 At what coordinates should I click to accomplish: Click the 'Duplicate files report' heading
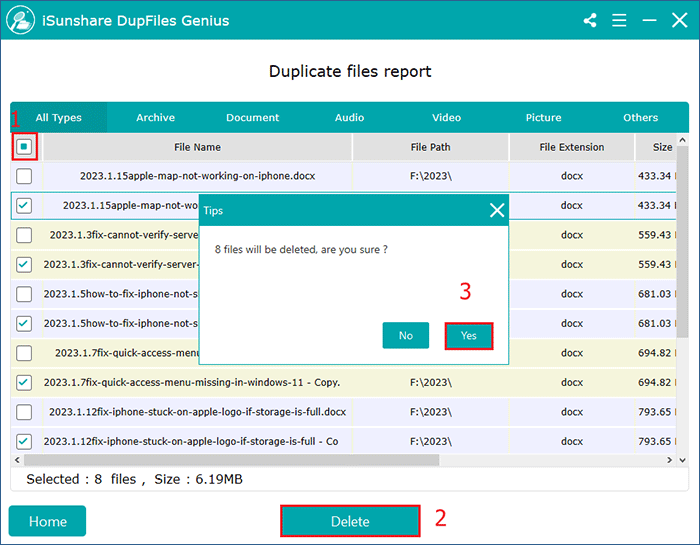(x=350, y=71)
